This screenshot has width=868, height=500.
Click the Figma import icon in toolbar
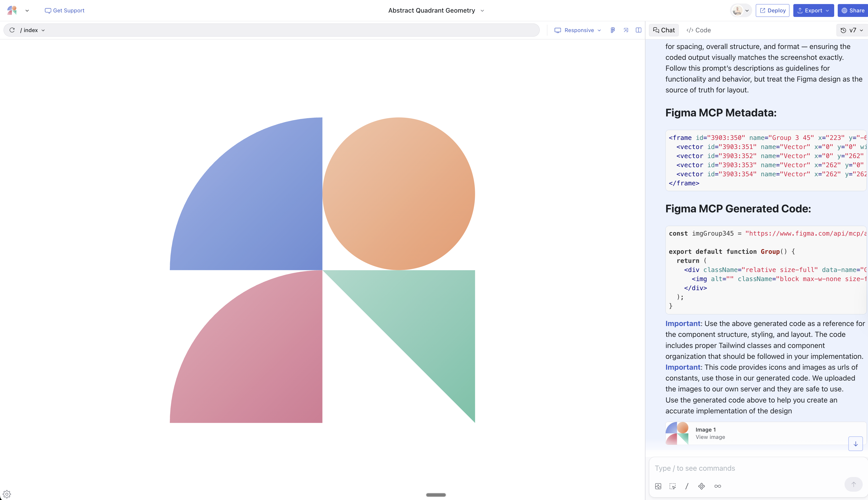(613, 30)
